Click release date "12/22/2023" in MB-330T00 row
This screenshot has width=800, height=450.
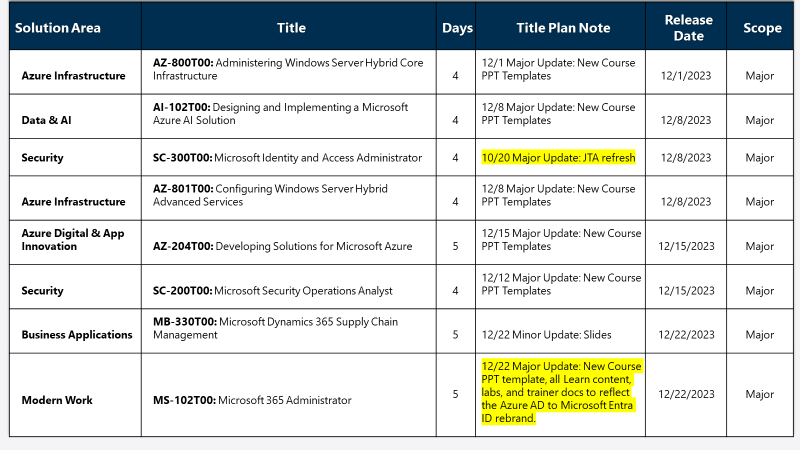[x=686, y=335]
